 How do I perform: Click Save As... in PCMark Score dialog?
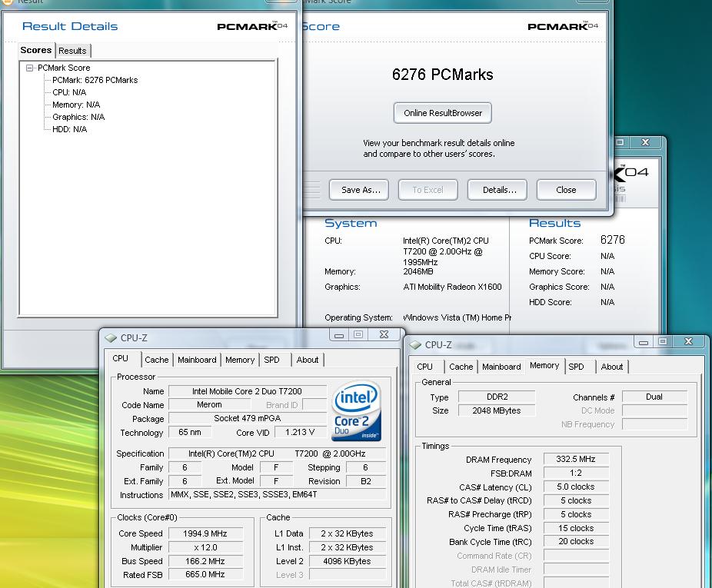coord(359,190)
